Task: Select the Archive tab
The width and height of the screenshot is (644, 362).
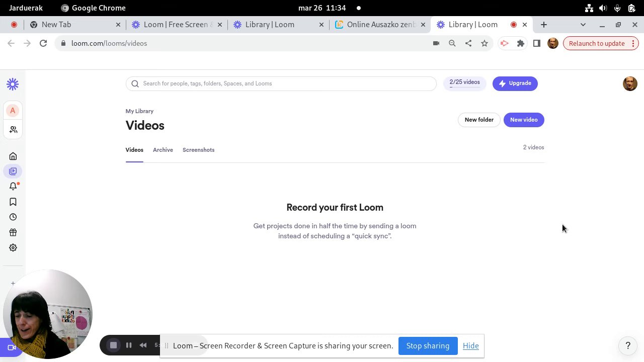Action: pyautogui.click(x=163, y=150)
